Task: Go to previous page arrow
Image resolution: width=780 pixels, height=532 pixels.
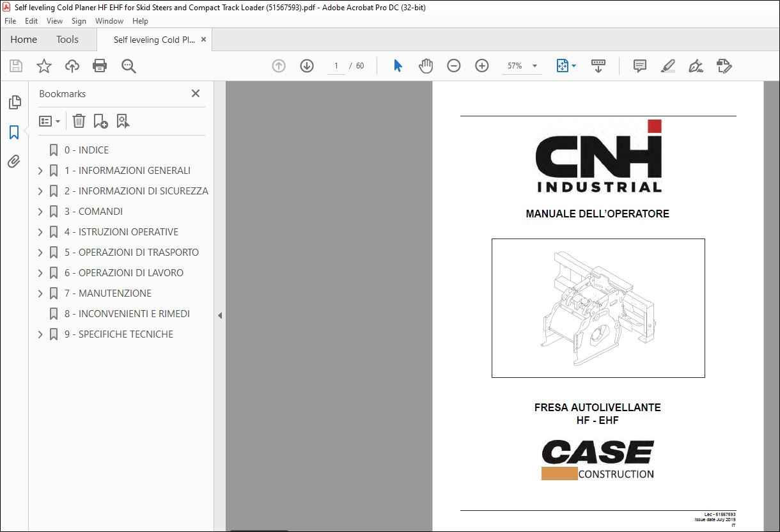Action: click(279, 66)
